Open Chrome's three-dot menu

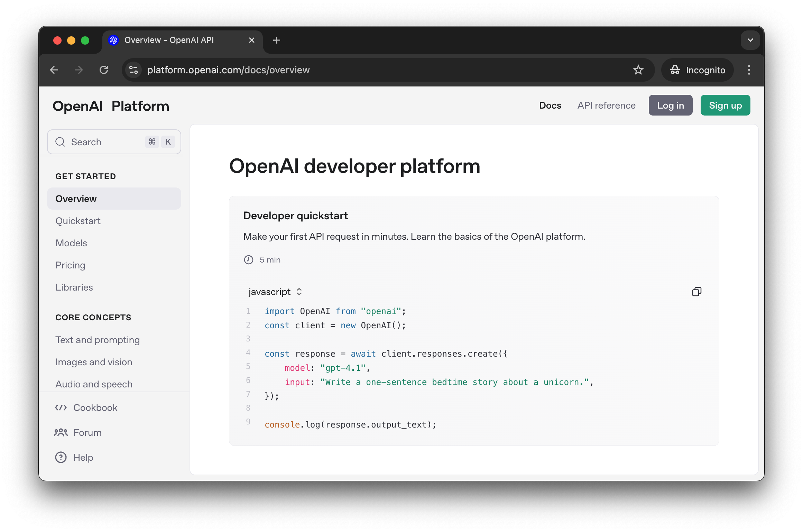point(749,70)
